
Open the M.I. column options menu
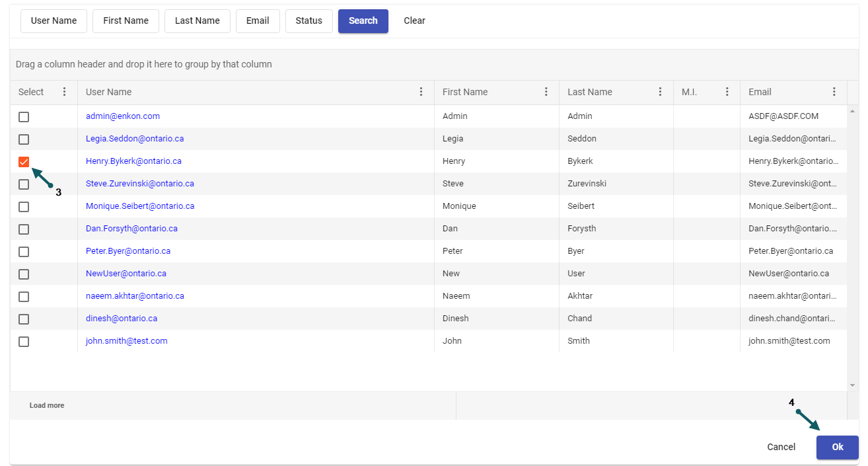click(727, 92)
